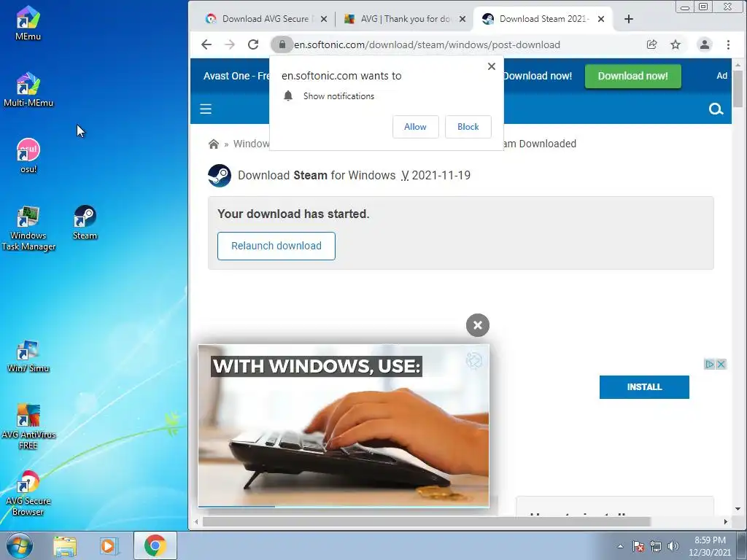
Task: Launch the osu! desktop icon
Action: pos(28,156)
